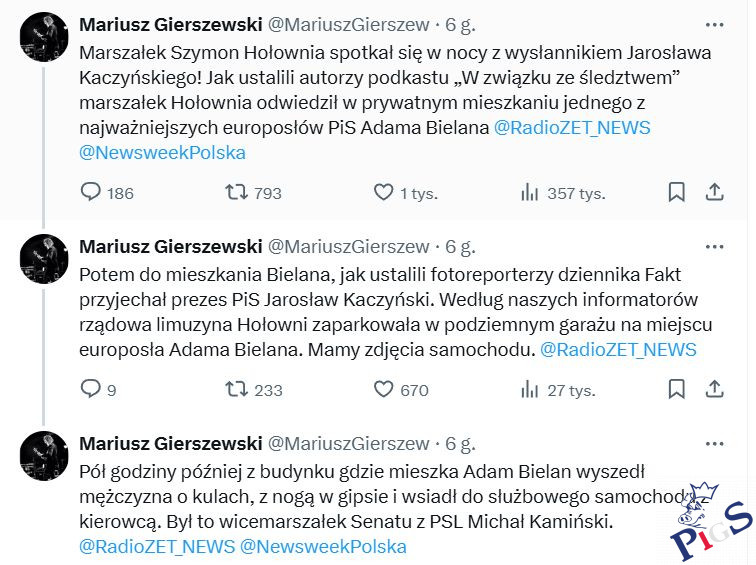This screenshot has width=756, height=565.
Task: Open Mariusz Gierszewski profile name on first tweet
Action: pos(169,24)
